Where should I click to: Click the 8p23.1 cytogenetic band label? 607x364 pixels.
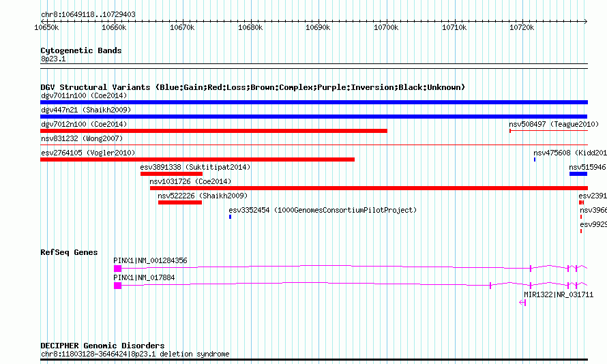point(53,59)
